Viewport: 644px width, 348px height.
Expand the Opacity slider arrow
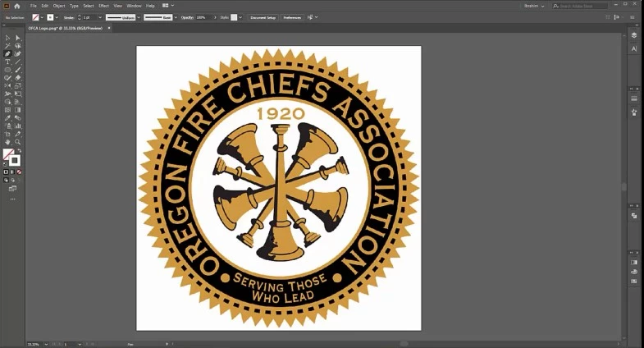pos(215,18)
